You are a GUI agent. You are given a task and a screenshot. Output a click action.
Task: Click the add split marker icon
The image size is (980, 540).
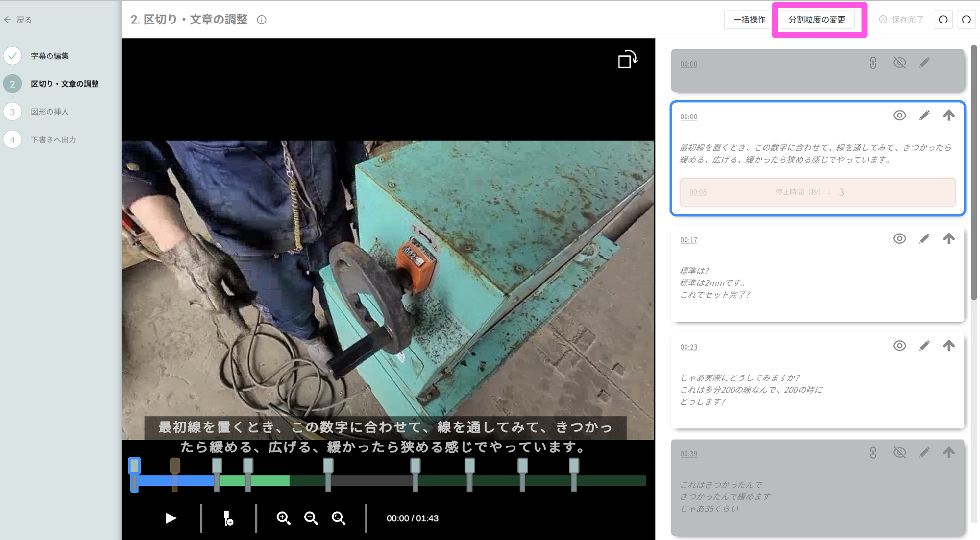tap(228, 518)
